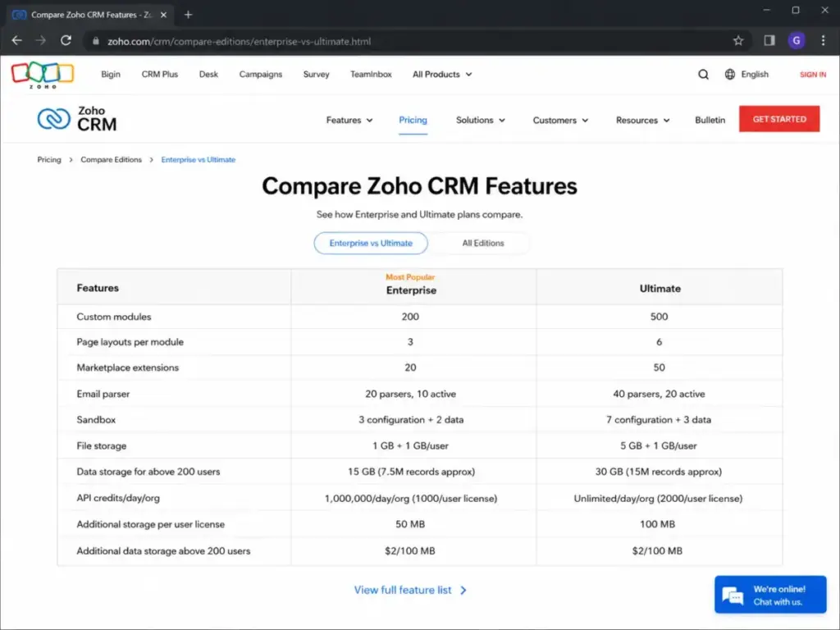840x630 pixels.
Task: Go to Campaigns product link
Action: click(260, 75)
